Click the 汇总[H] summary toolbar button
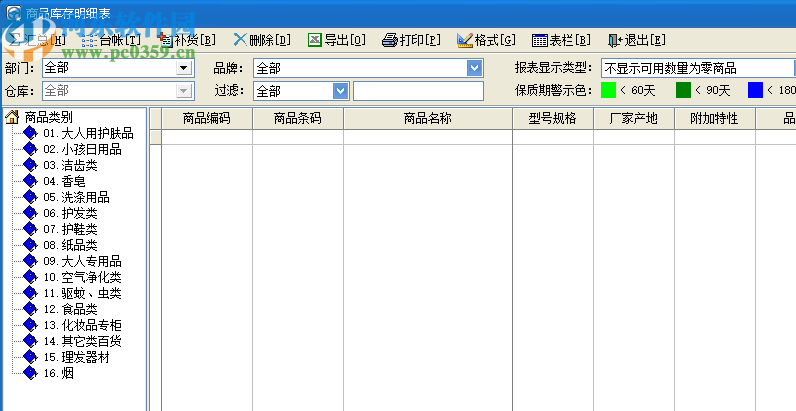Screen dimensions: 796x411 39,40
